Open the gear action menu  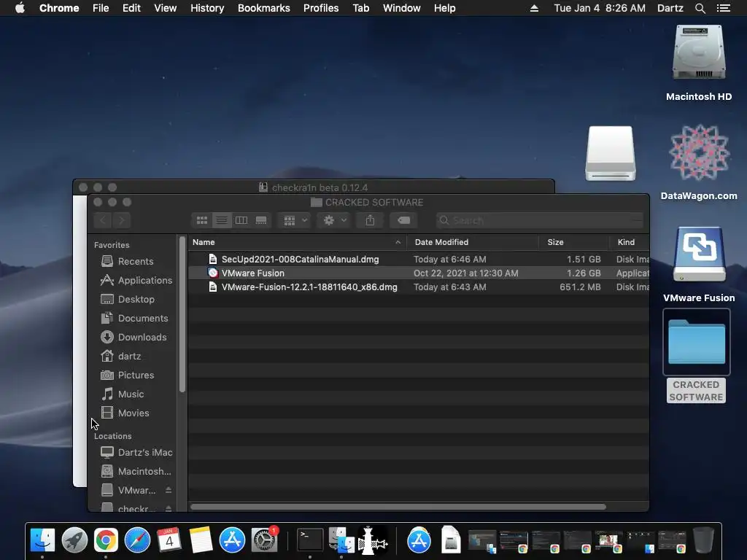pyautogui.click(x=334, y=220)
